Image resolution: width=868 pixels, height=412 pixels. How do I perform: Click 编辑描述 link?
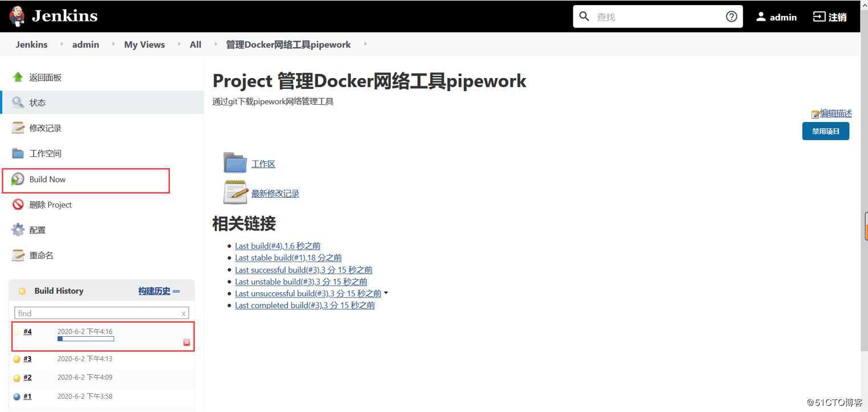pyautogui.click(x=836, y=113)
